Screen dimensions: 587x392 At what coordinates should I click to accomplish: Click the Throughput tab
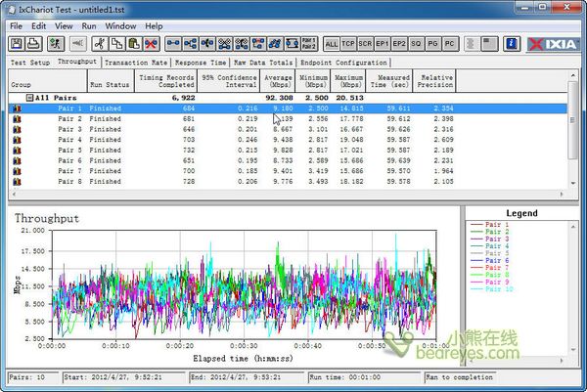[x=76, y=62]
